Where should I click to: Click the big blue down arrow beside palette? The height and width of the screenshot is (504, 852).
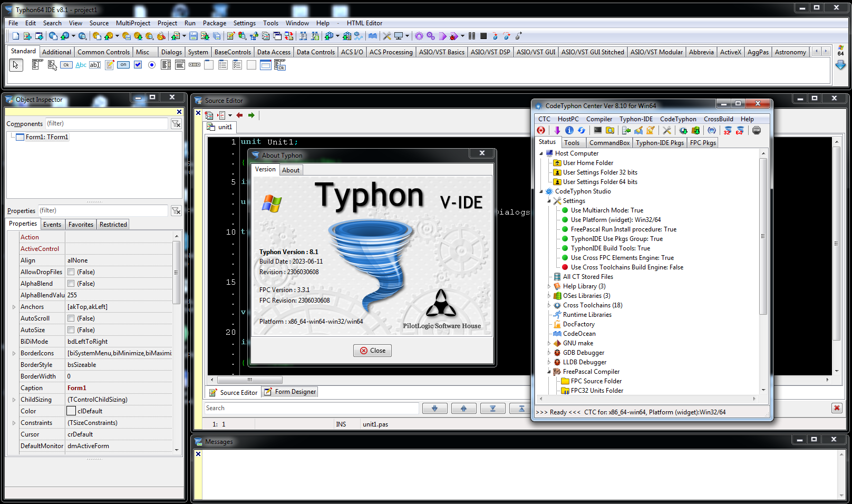tap(840, 65)
